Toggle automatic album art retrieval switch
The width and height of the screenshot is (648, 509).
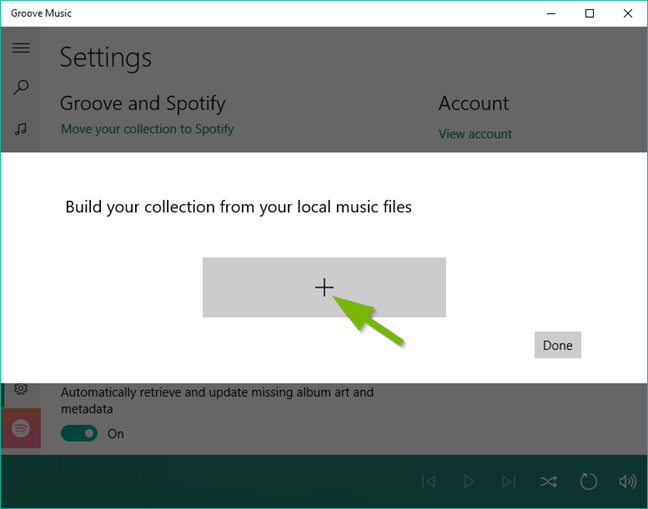point(79,433)
